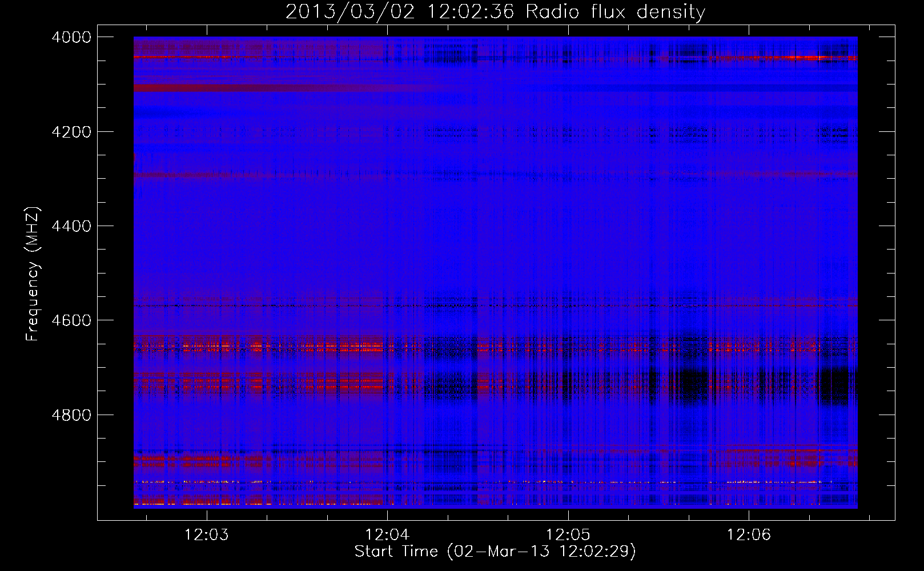Click the 4000 frequency tick label
The image size is (924, 571).
[x=71, y=37]
